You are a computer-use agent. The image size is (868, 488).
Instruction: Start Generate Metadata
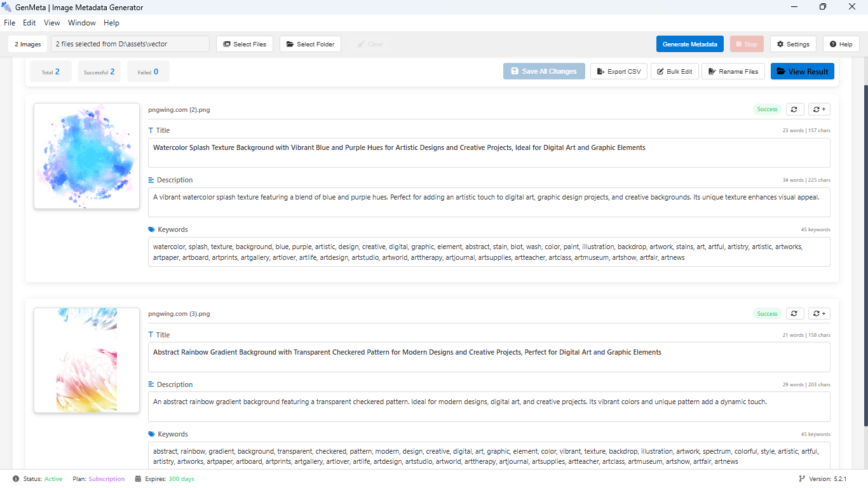click(689, 44)
